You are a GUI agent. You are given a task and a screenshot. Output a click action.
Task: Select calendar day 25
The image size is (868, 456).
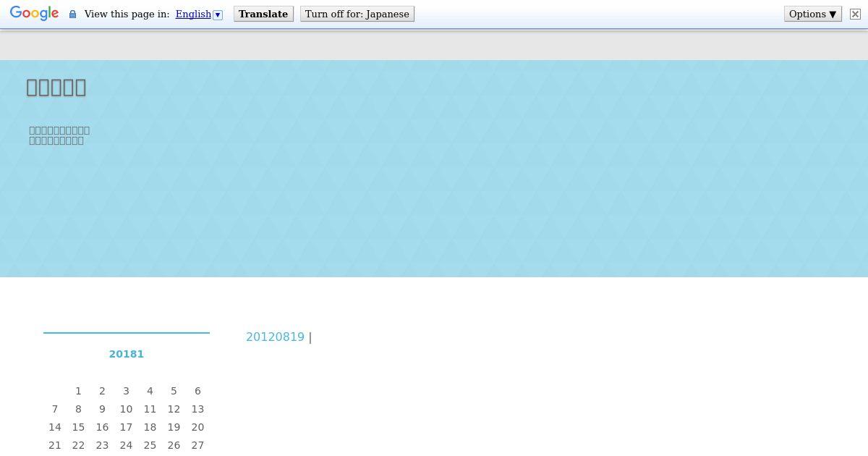pos(150,445)
